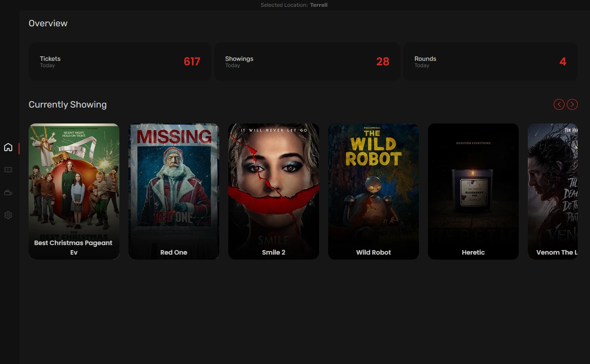The image size is (590, 364).
Task: Select the Heretic movie poster
Action: tap(473, 192)
